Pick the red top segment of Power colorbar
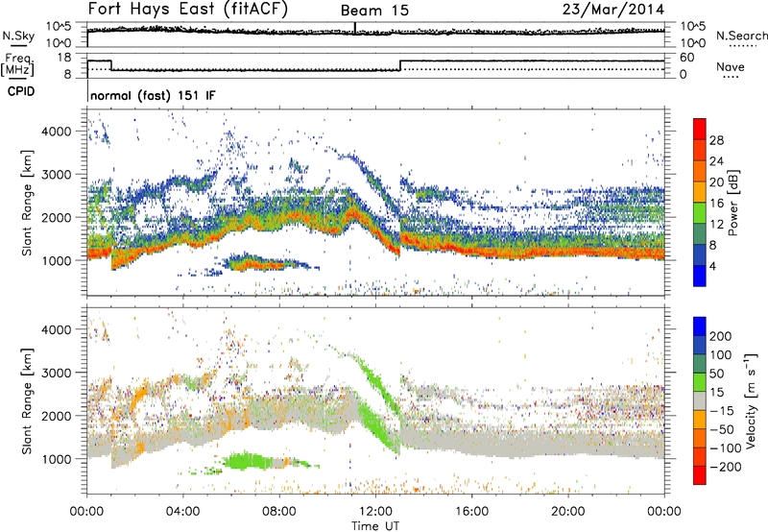Image resolution: width=768 pixels, height=532 pixels. (700, 129)
